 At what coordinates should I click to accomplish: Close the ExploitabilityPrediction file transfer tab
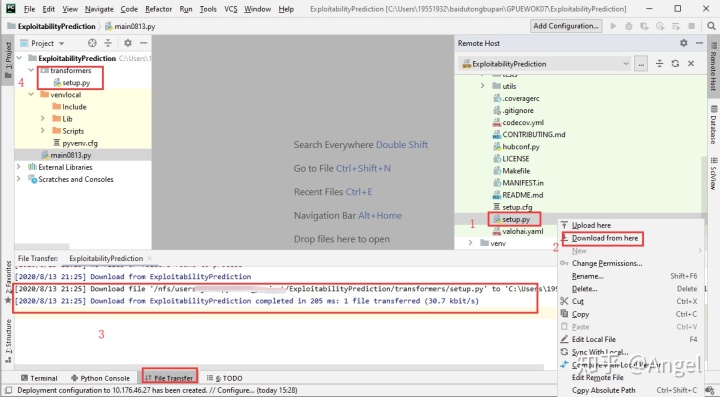pyautogui.click(x=150, y=258)
